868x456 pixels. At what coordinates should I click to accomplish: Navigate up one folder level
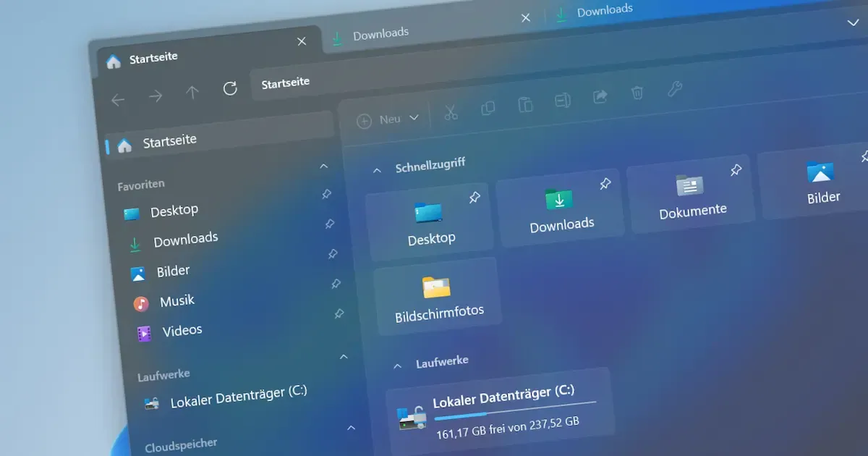click(x=192, y=92)
